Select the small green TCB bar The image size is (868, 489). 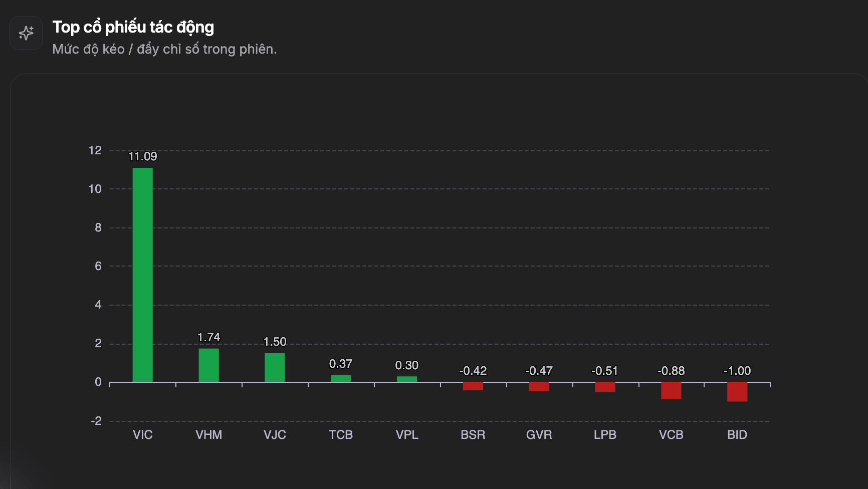click(x=341, y=379)
